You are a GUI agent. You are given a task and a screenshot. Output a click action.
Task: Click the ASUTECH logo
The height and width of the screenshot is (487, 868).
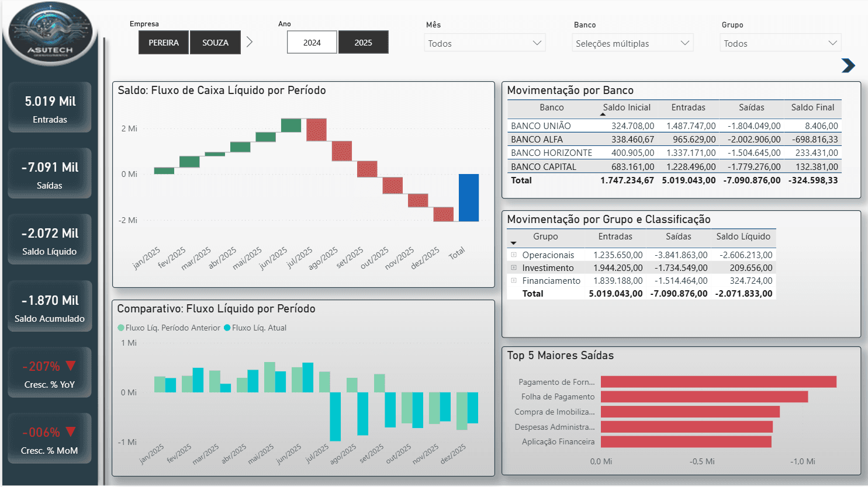point(50,33)
